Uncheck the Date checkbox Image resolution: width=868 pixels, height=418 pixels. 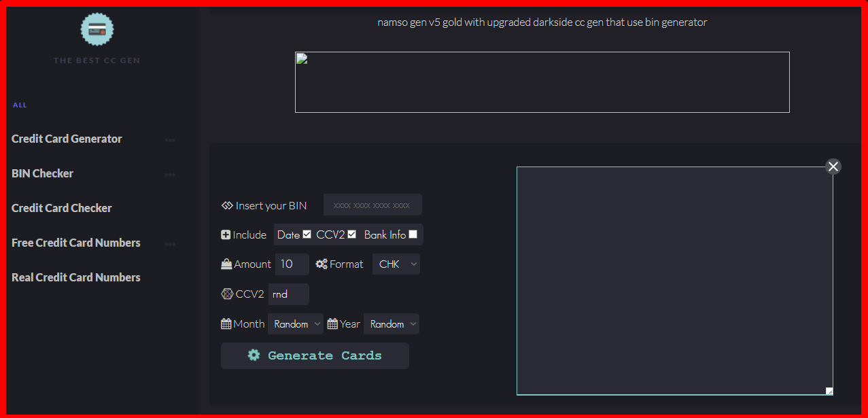pos(307,234)
